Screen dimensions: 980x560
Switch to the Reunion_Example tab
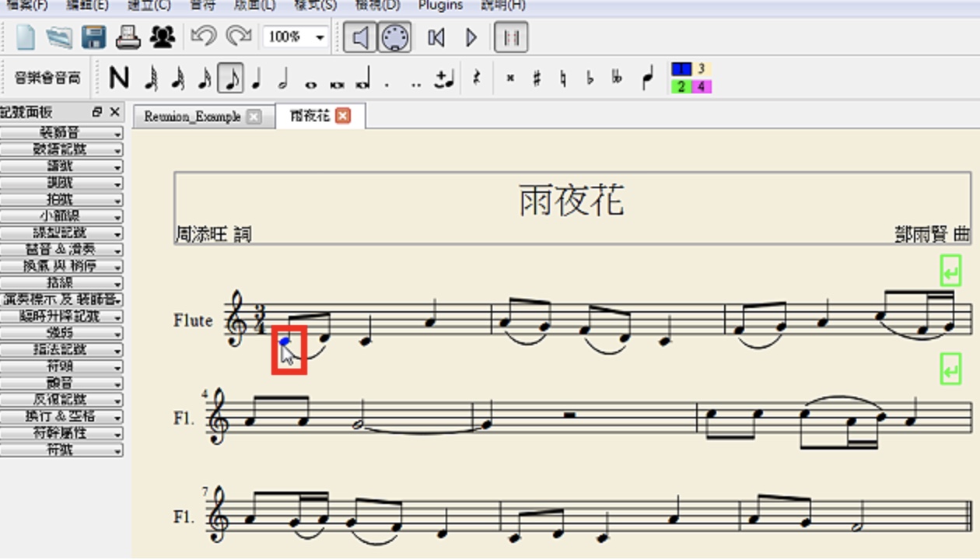[192, 117]
